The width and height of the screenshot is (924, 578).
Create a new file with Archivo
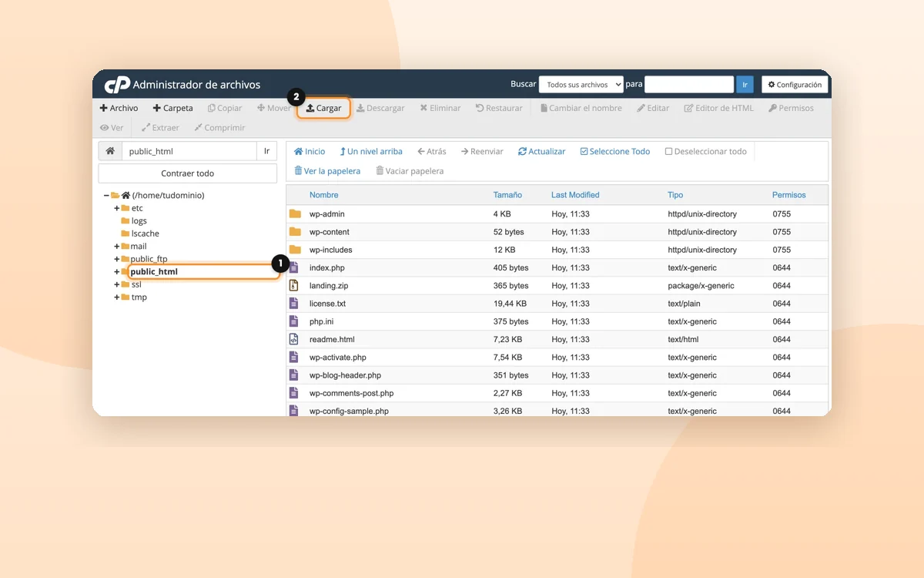click(x=119, y=108)
